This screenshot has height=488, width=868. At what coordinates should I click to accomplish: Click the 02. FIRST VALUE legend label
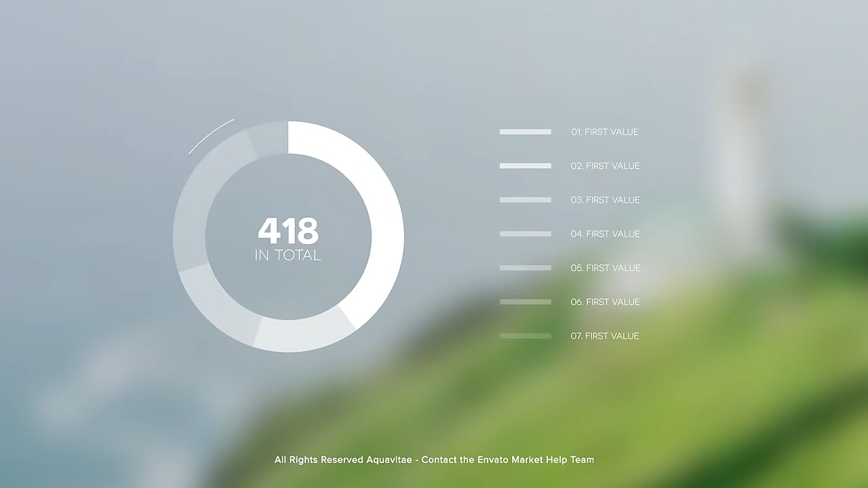(x=605, y=166)
